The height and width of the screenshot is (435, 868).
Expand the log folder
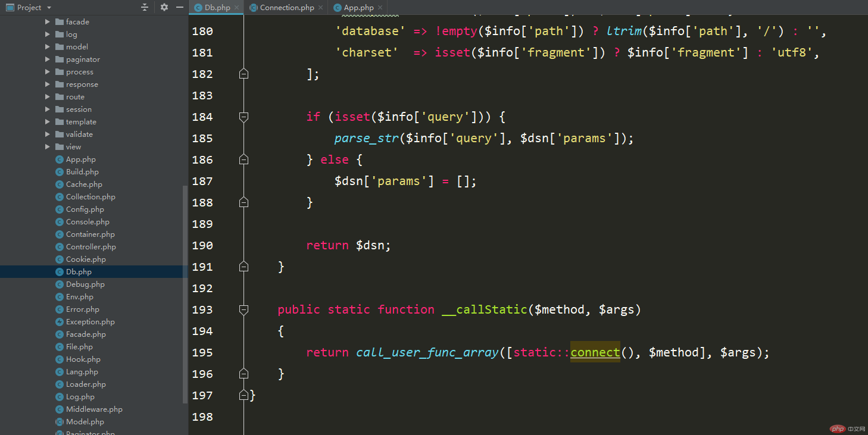click(x=48, y=35)
